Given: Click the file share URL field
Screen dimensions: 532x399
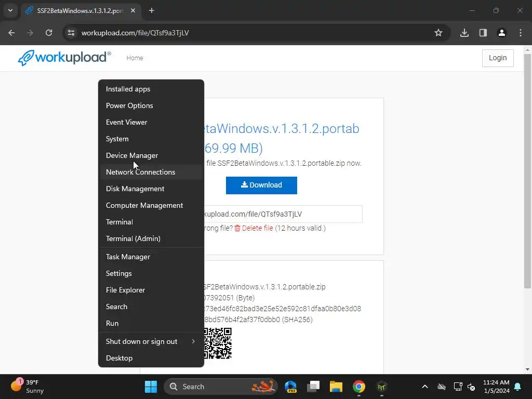Looking at the screenshot, I should (283, 214).
